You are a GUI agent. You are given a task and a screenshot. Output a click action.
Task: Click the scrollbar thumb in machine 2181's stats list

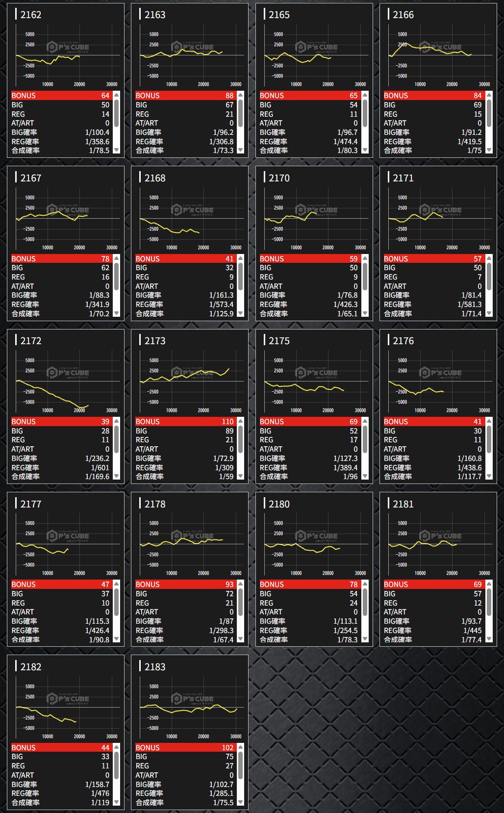click(489, 602)
